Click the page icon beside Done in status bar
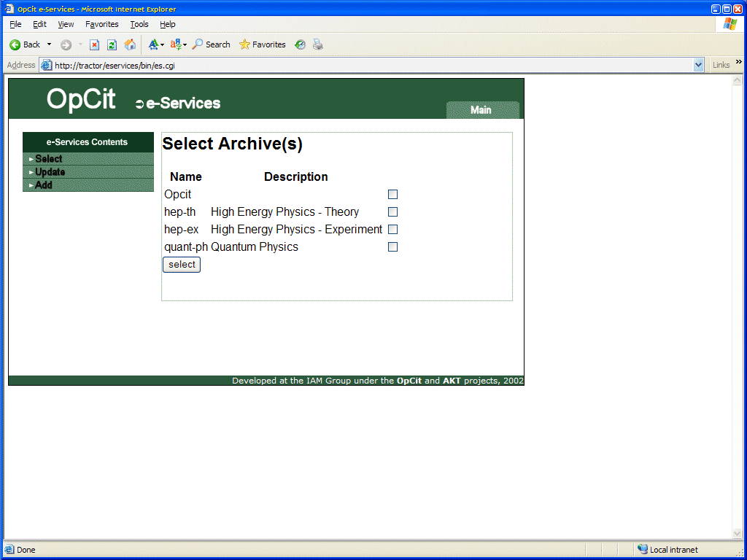The height and width of the screenshot is (560, 747). (x=9, y=550)
